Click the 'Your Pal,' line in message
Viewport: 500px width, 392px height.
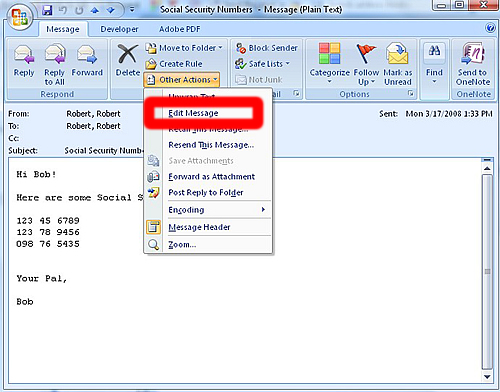coord(42,279)
